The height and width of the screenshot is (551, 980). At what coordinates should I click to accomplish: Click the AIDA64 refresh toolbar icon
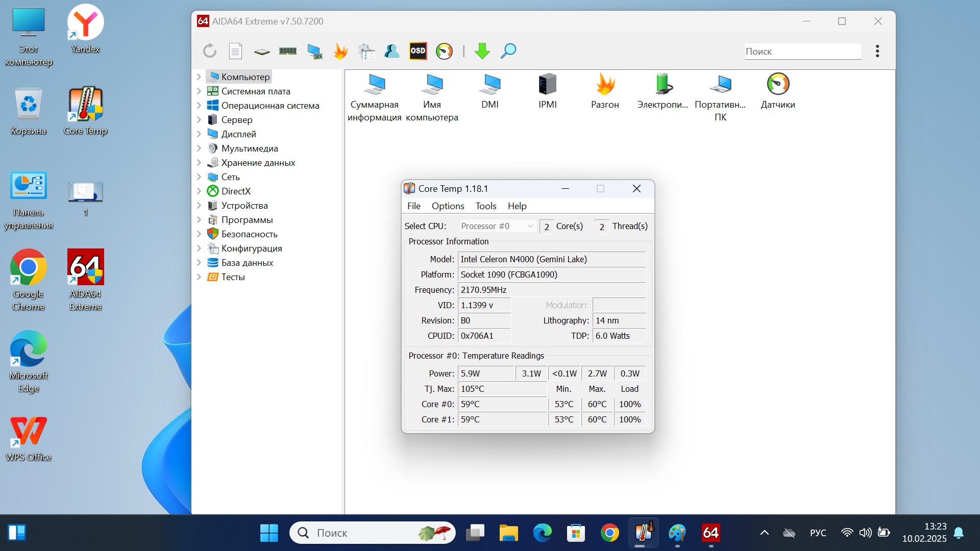(x=210, y=51)
